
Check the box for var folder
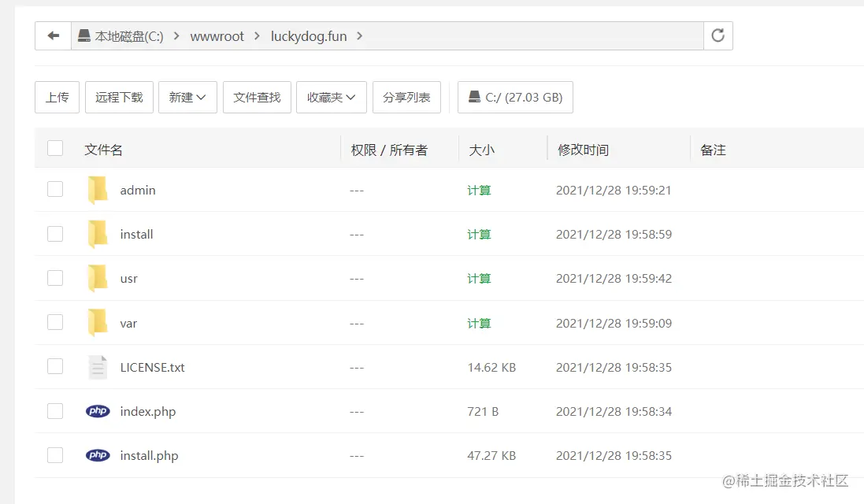55,321
